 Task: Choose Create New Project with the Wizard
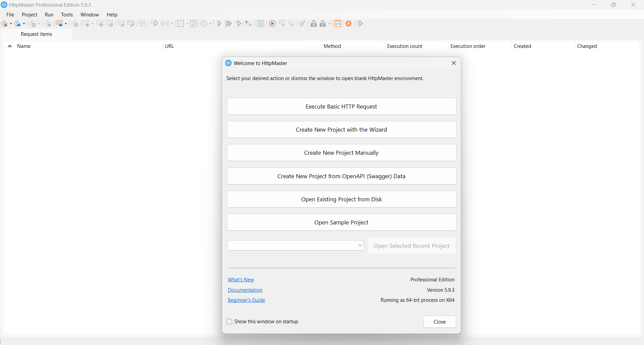341,130
